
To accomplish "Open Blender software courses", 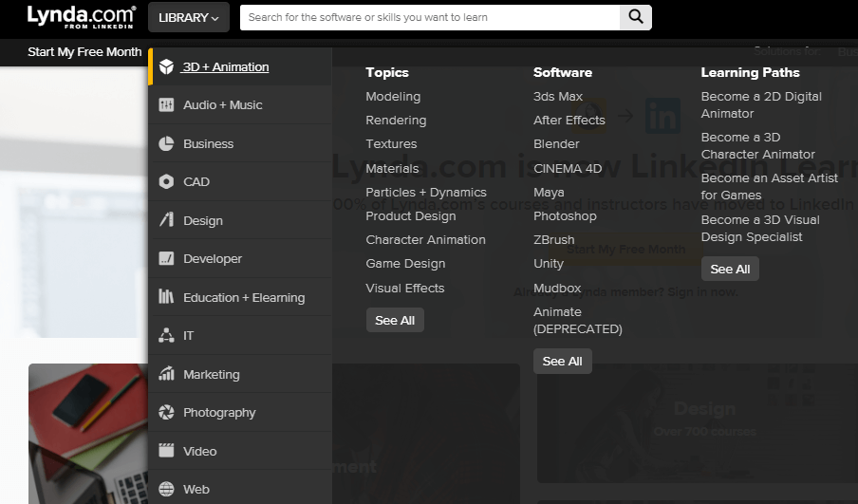I will pos(556,144).
